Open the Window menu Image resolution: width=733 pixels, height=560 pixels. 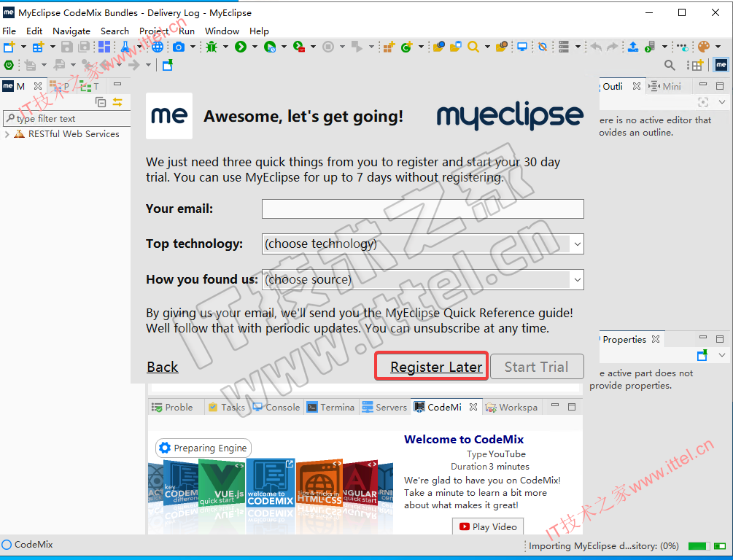tap(222, 31)
